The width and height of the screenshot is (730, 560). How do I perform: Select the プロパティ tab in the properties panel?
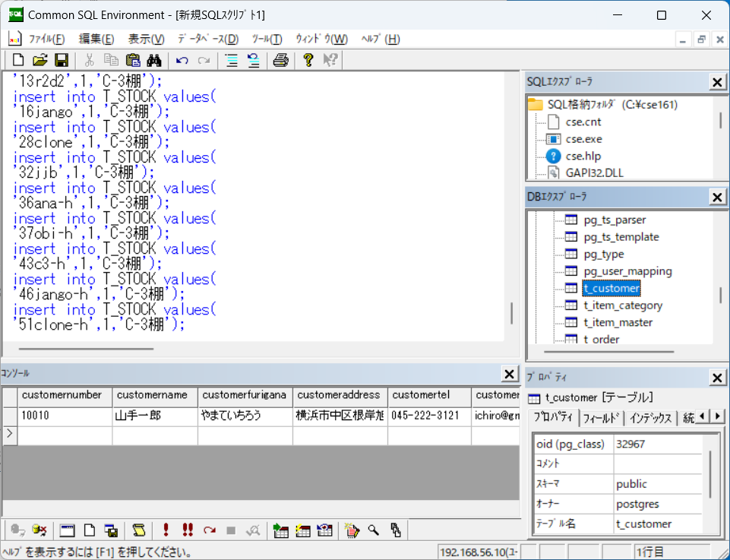pos(553,417)
